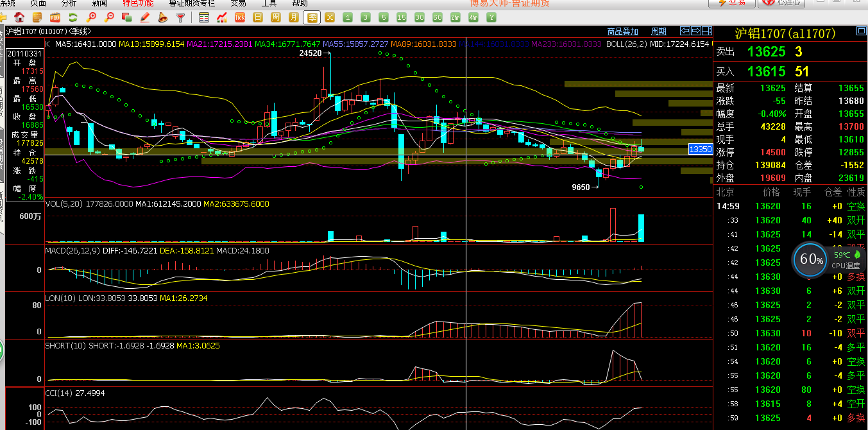Switch to monthly period 月
Screen dimensions: 868x430
[x=294, y=17]
